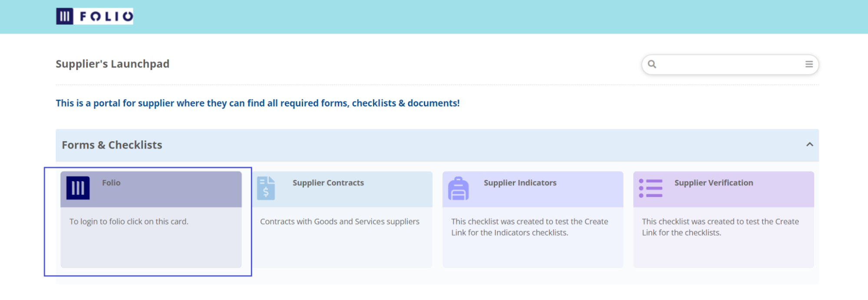Open the Supplier Contracts card title
The image size is (868, 300).
coord(328,183)
